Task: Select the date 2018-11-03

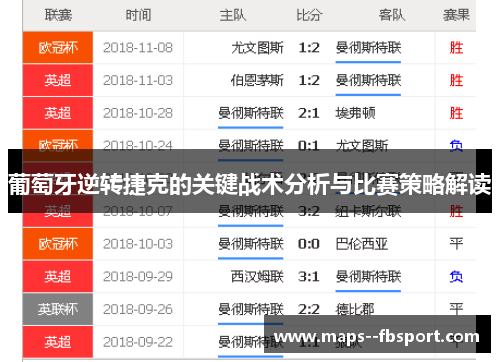Action: coord(138,80)
